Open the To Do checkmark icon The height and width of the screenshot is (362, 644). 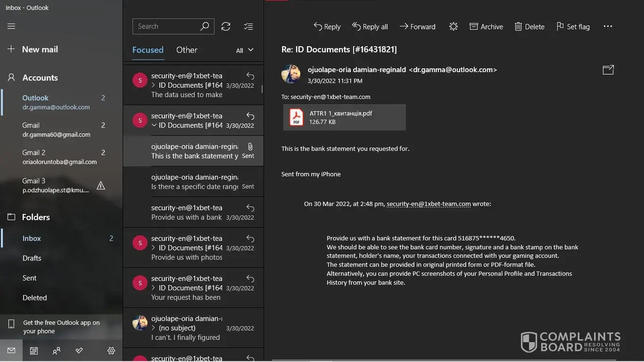pos(79,351)
